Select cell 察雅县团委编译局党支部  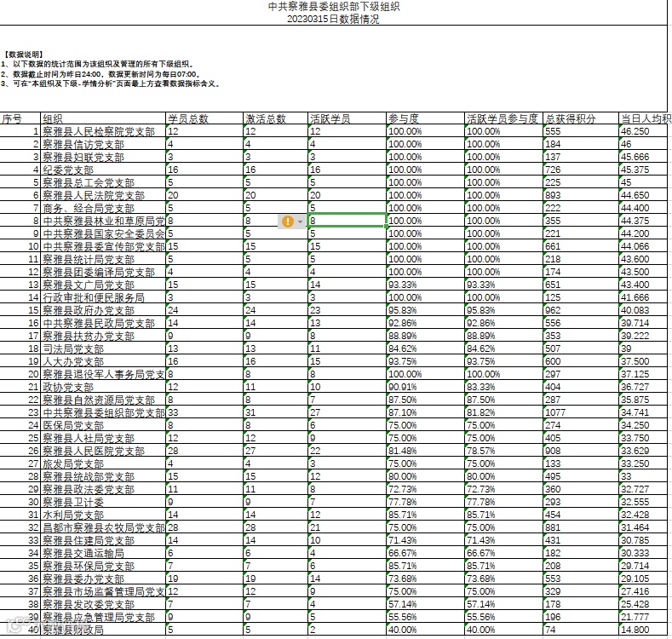point(103,272)
